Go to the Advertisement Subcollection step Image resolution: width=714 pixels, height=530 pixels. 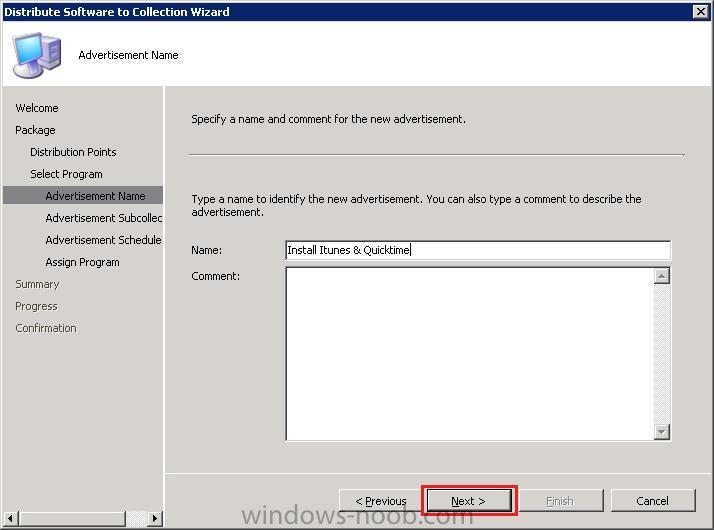pyautogui.click(x=104, y=218)
